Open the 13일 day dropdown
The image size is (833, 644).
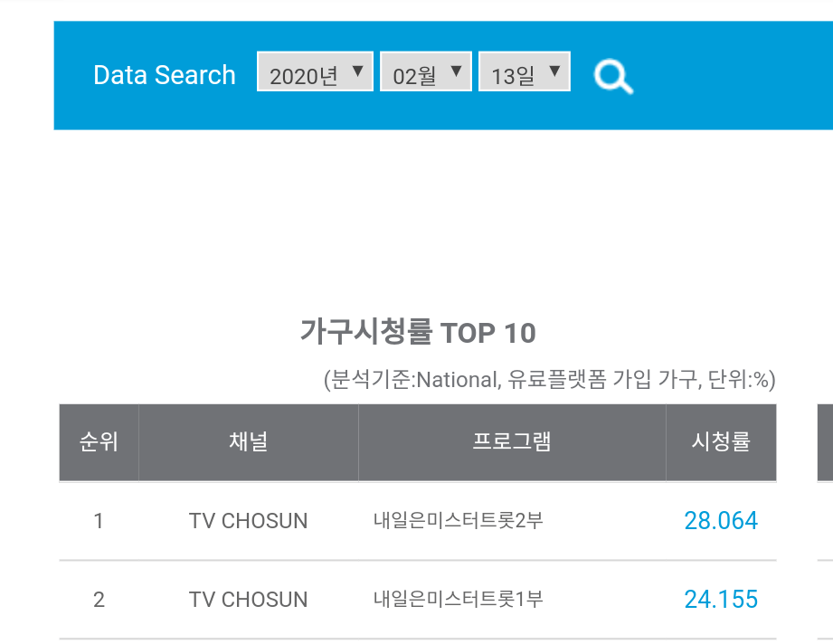click(524, 72)
